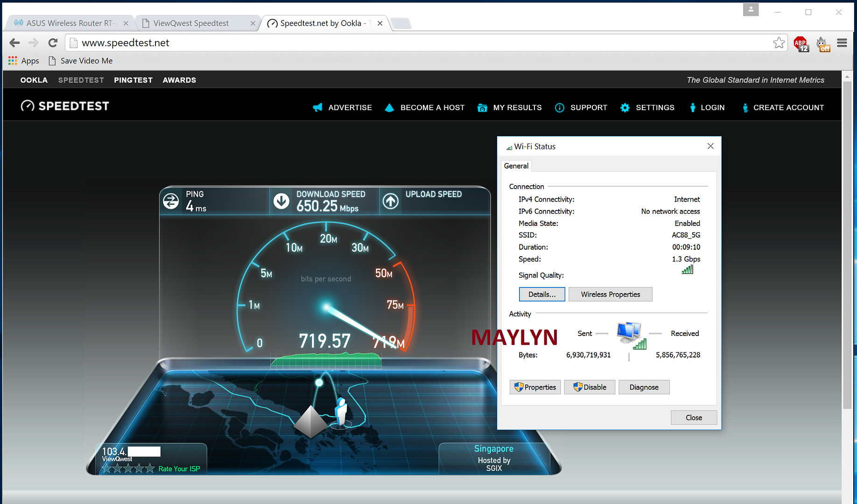Click the Apps grid shortcut icon
This screenshot has height=504, width=857.
[13, 61]
